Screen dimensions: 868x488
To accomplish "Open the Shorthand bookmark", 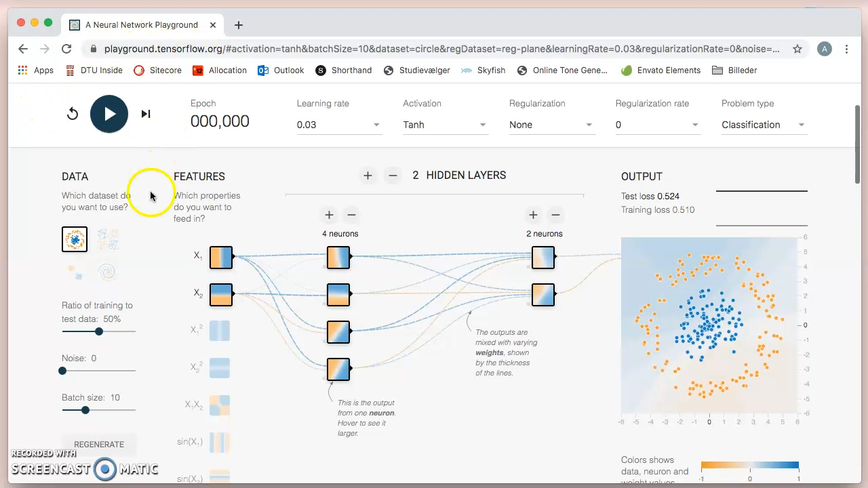I will (344, 70).
